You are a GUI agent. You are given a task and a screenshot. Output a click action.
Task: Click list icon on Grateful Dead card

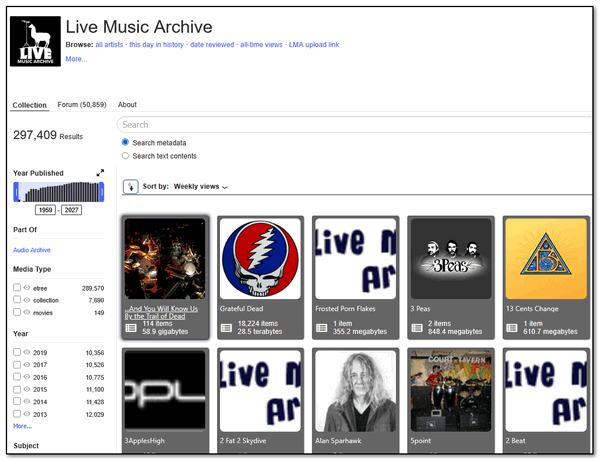(x=226, y=328)
